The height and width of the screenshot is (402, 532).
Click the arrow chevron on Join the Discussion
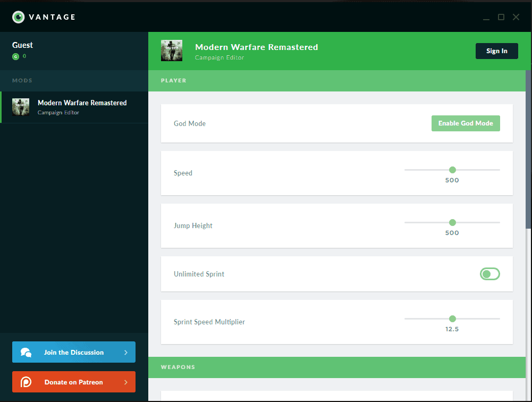[x=126, y=353]
